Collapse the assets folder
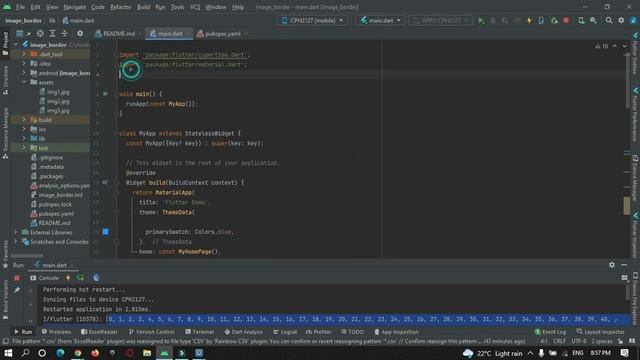This screenshot has width=640, height=360. (24, 82)
